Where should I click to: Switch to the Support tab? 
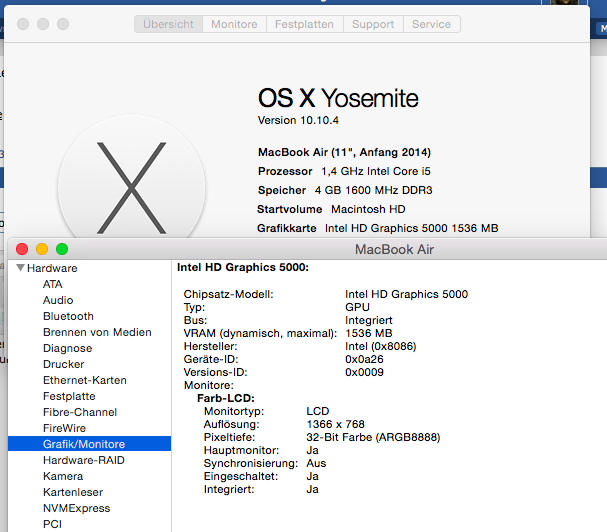373,24
